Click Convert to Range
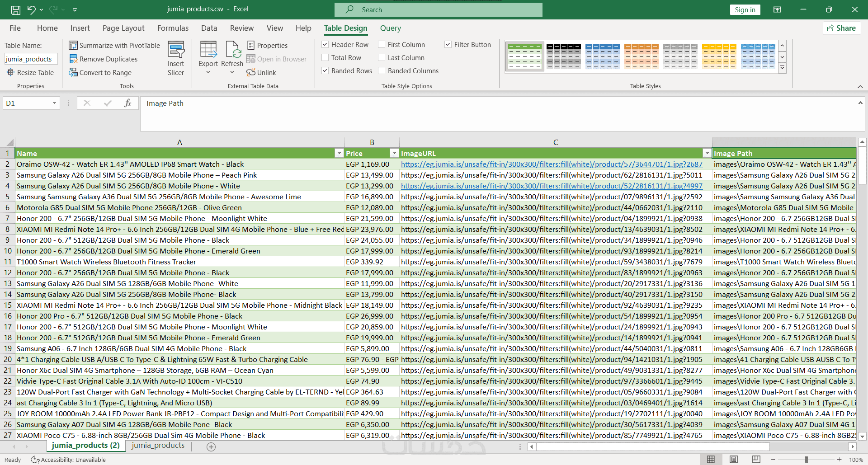The width and height of the screenshot is (868, 465). [x=100, y=72]
